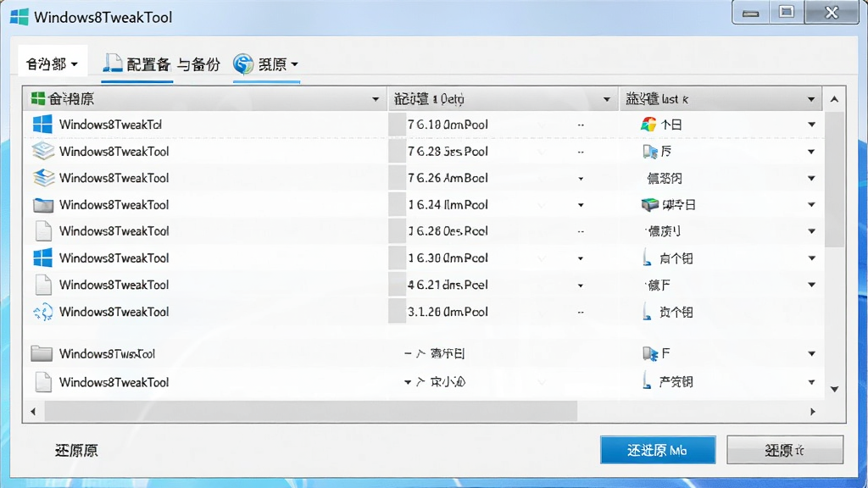This screenshot has height=488, width=868.
Task: Click the blank page icon in the last list row
Action: point(43,382)
